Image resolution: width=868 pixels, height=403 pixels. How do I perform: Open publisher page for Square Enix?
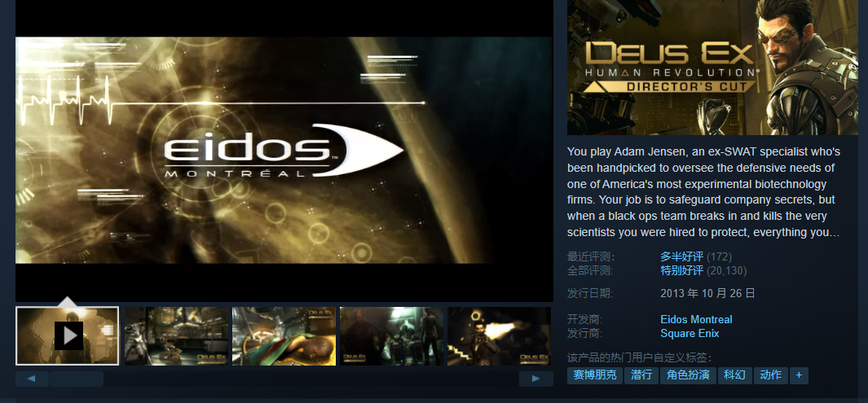click(x=690, y=333)
